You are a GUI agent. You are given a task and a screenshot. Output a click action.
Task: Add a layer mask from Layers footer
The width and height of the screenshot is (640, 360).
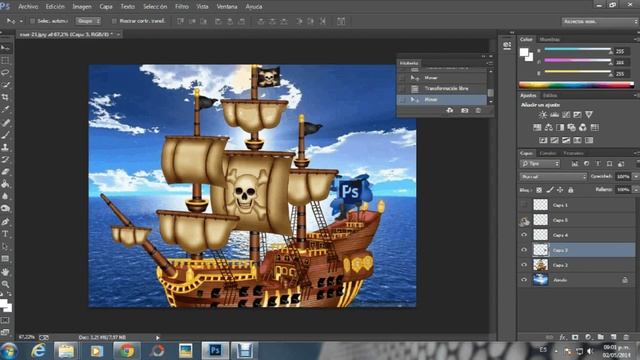pos(575,337)
